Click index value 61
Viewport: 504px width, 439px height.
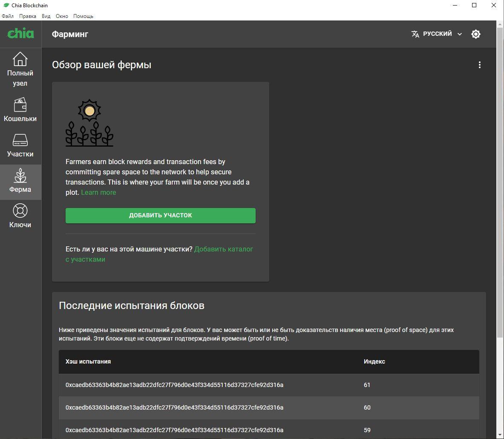(367, 385)
